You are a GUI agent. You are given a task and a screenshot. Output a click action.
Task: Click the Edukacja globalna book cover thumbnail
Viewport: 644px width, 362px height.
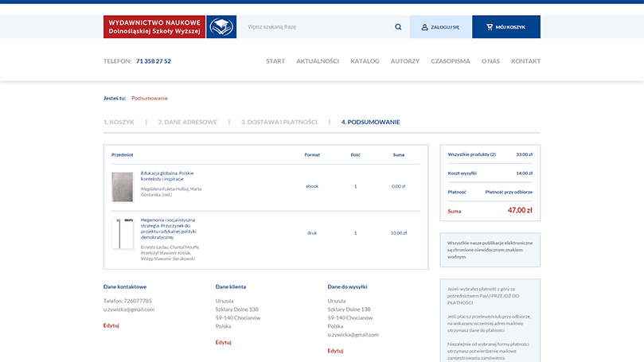[123, 187]
